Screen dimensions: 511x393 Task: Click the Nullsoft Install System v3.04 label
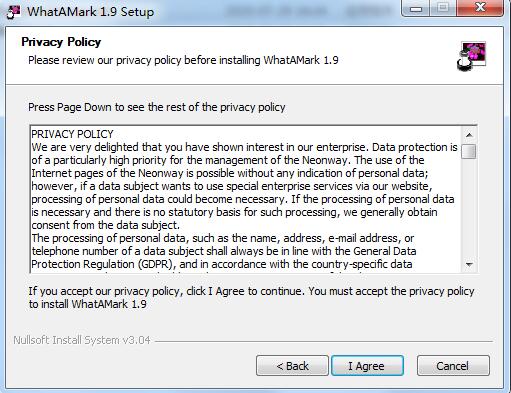click(82, 340)
